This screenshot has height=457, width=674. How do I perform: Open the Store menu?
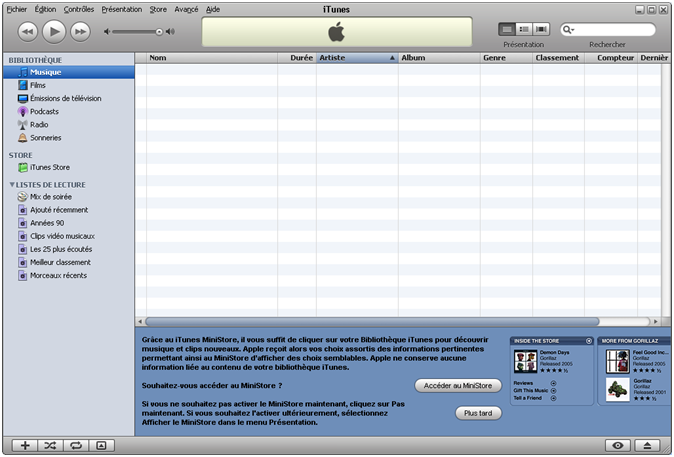(x=158, y=9)
